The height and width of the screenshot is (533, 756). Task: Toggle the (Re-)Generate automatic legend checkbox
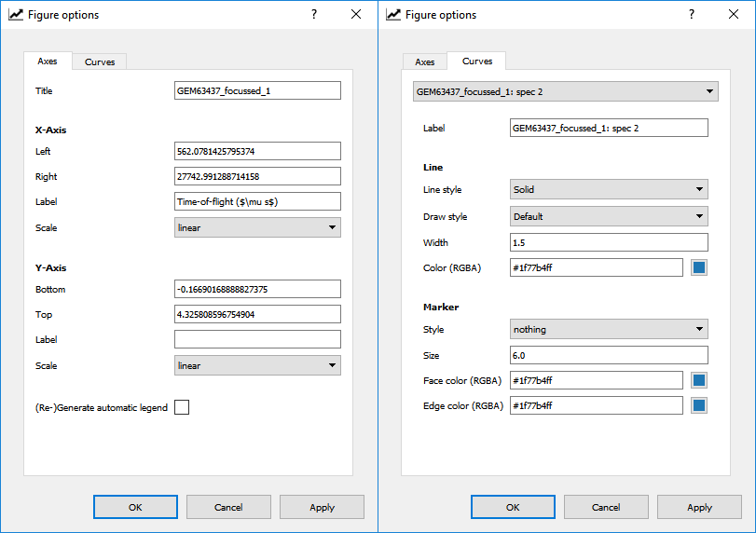(182, 407)
